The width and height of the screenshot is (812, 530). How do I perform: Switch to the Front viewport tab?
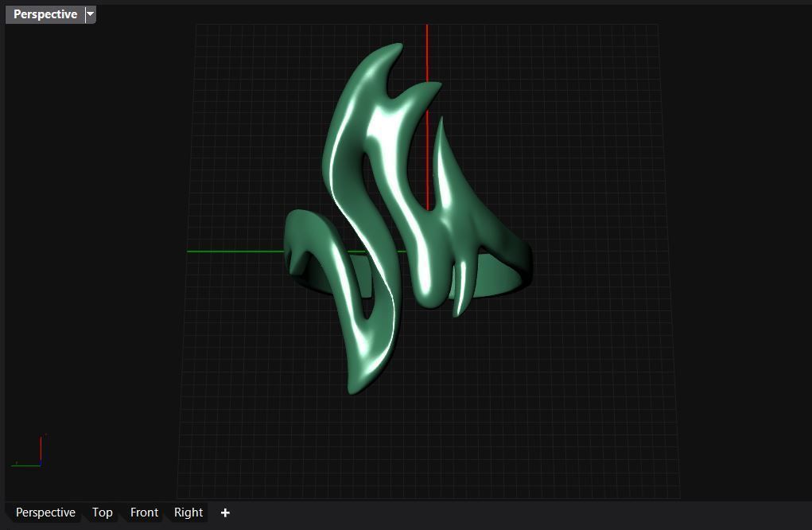click(x=144, y=512)
